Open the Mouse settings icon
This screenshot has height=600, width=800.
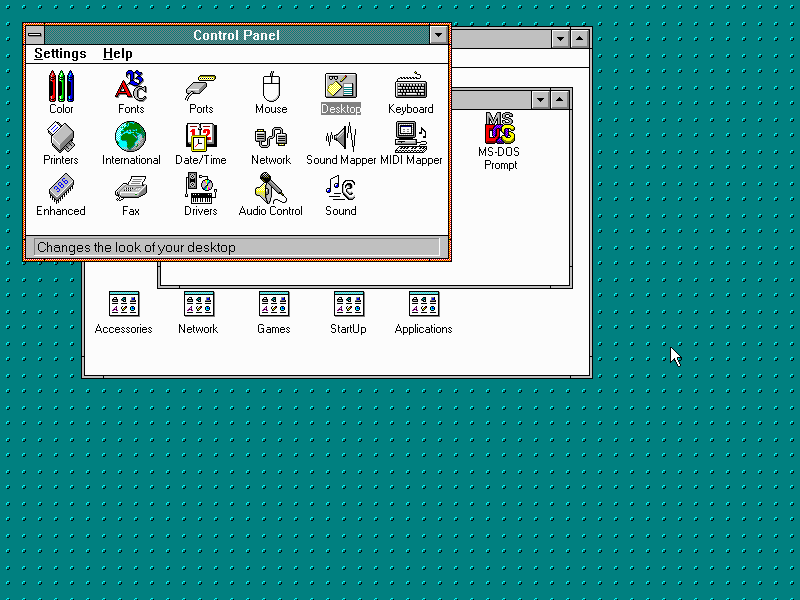click(271, 86)
